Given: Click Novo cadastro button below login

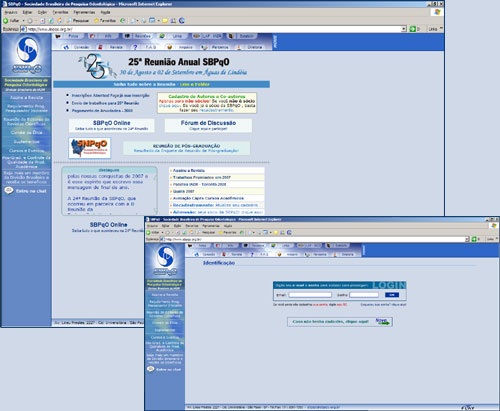Looking at the screenshot, I should pos(340,322).
